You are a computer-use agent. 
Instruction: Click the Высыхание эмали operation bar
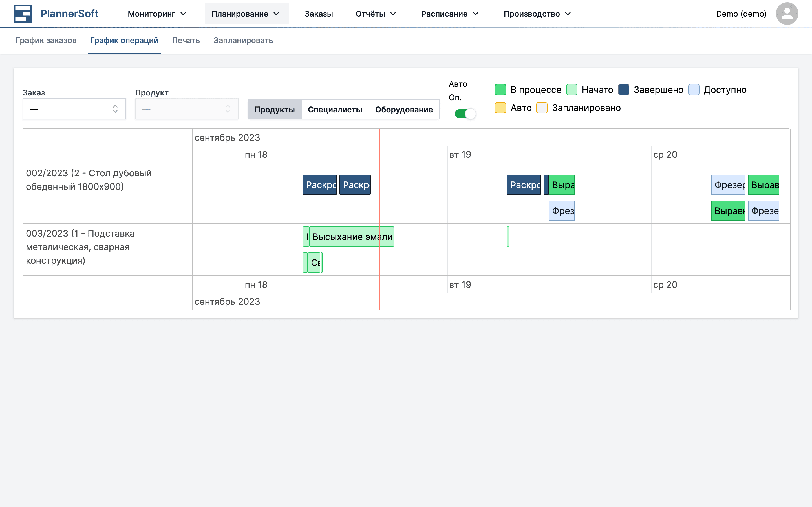[x=352, y=236]
